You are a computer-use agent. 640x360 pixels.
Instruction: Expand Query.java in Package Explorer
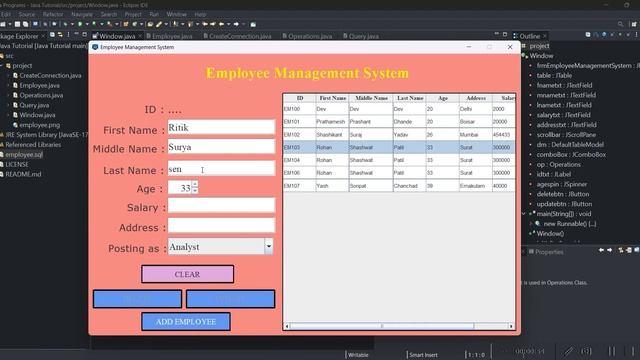(8, 105)
